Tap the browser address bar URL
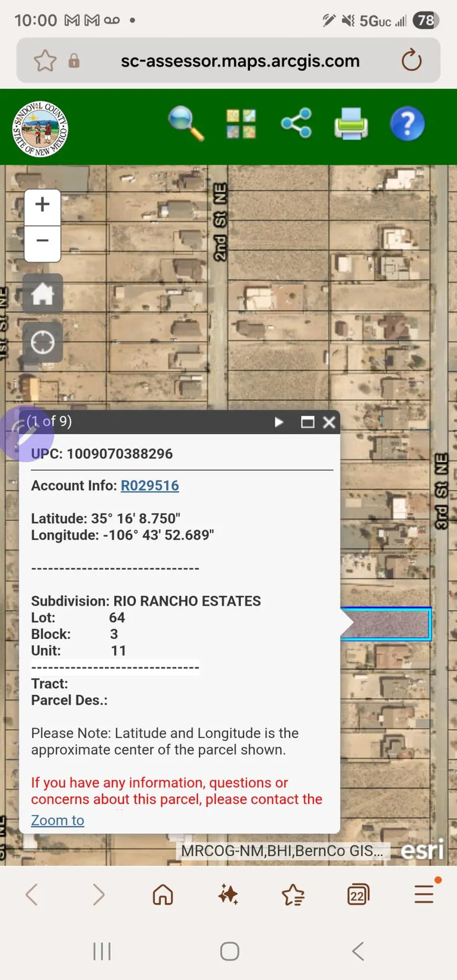Viewport: 457px width, 980px height. point(240,61)
